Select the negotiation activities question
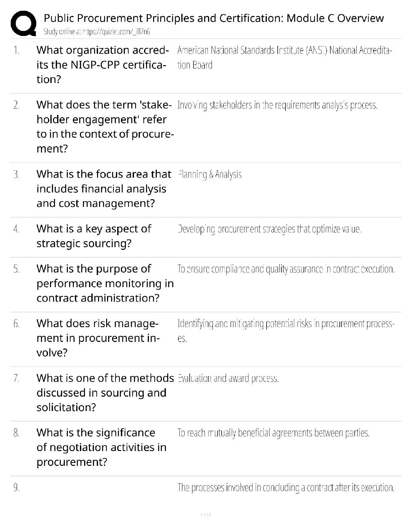411x532 pixels. [101, 447]
